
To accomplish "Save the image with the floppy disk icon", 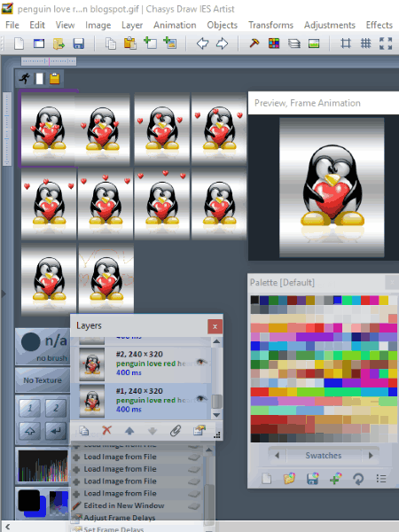I will click(78, 43).
